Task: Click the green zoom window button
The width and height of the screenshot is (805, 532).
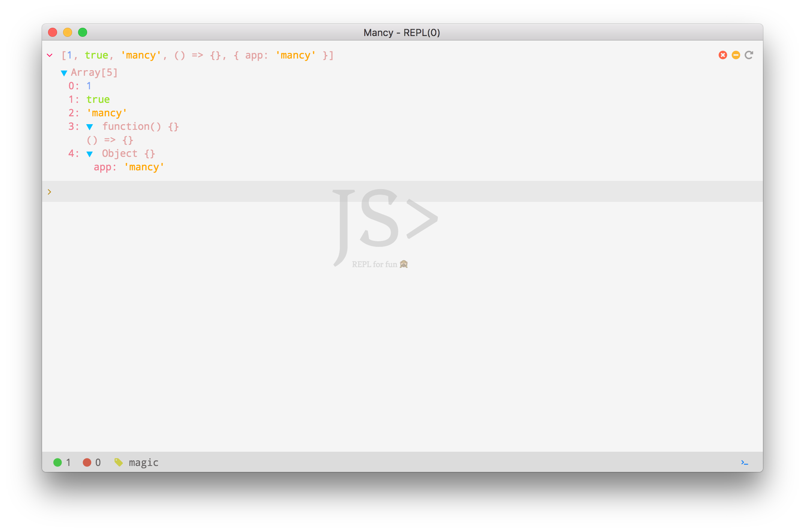Action: tap(83, 32)
